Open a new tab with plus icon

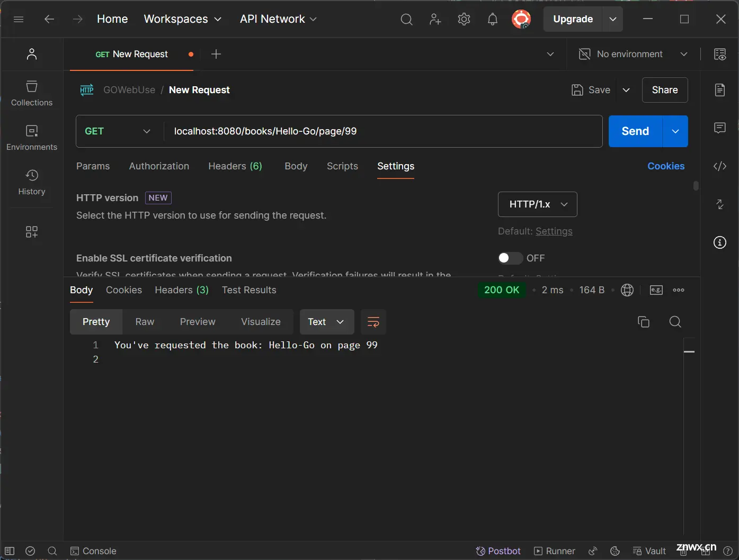216,54
